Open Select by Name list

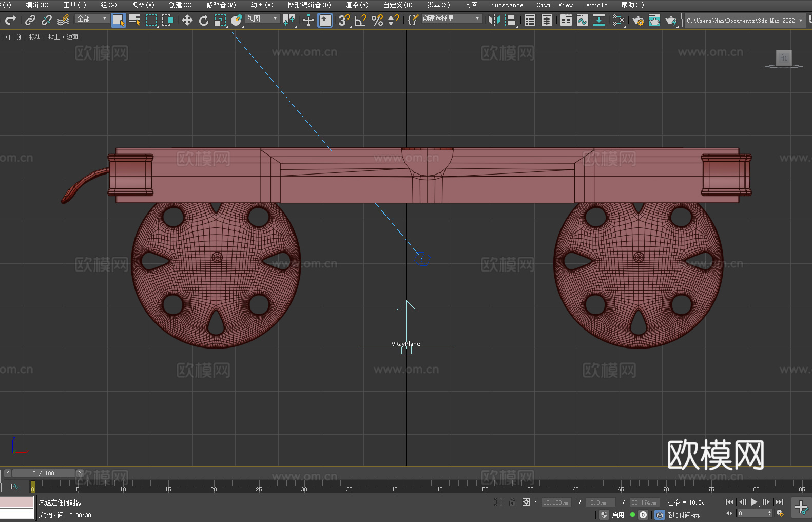pyautogui.click(x=134, y=20)
